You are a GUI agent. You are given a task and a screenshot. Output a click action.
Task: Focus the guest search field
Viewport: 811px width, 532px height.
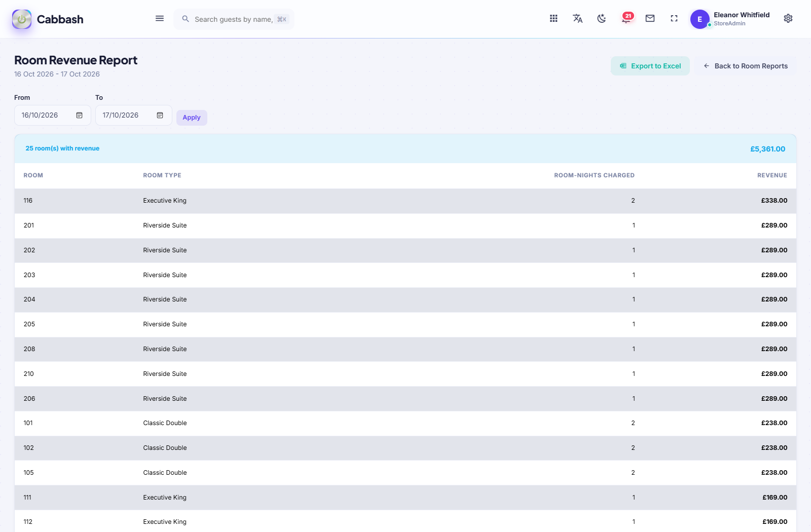coord(234,19)
